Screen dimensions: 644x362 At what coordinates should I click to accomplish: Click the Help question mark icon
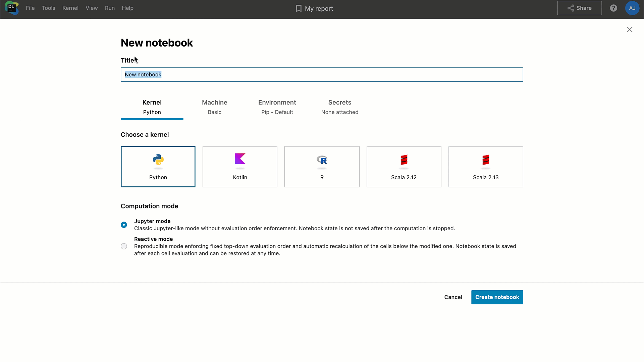coord(613,8)
